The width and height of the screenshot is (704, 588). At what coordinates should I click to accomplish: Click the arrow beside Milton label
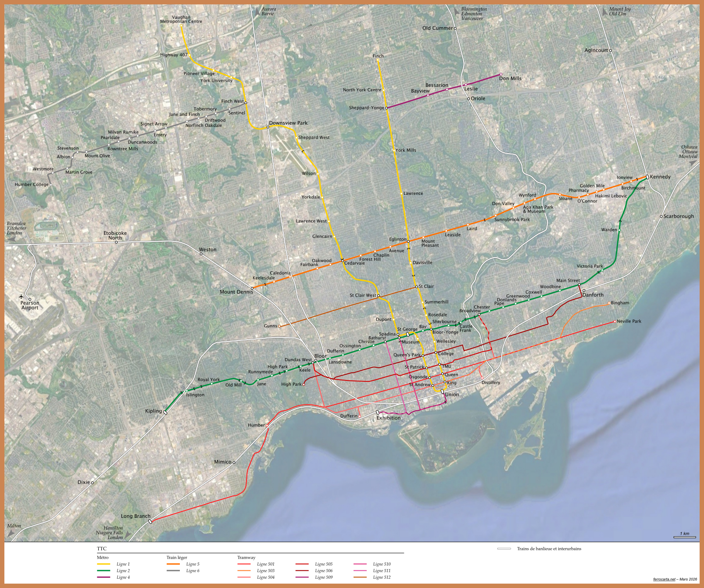[x=11, y=533]
